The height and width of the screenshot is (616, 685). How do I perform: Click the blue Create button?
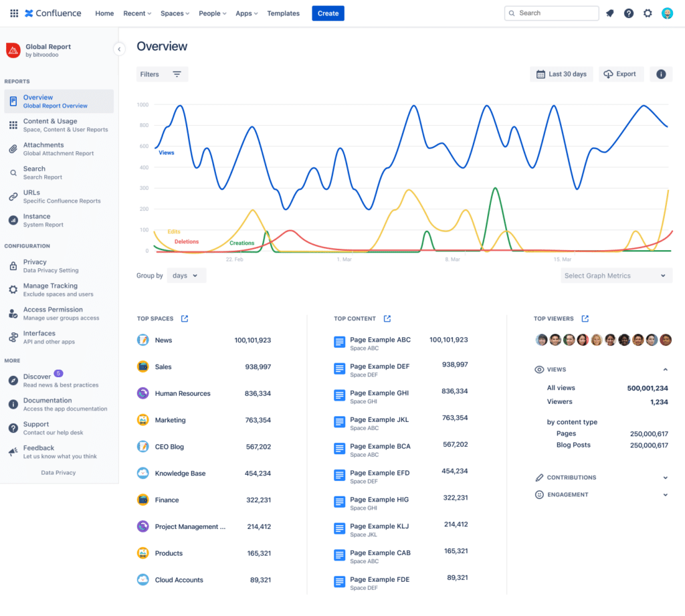pos(328,13)
